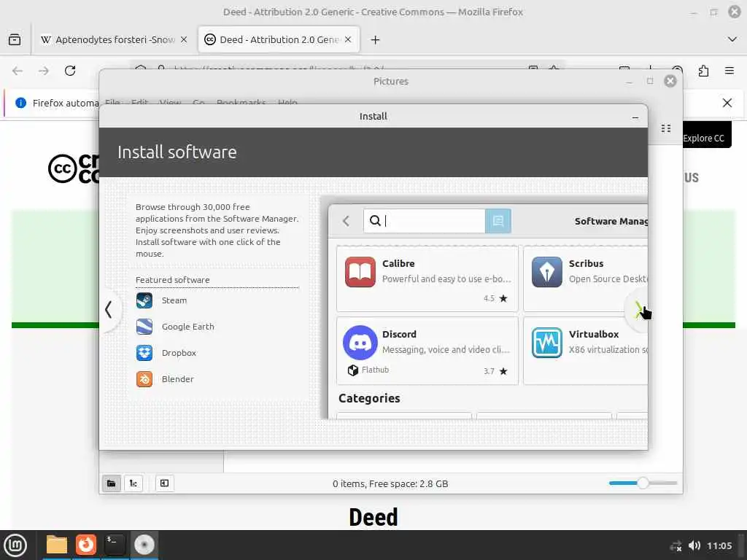This screenshot has width=747, height=560.
Task: Click the network icon in system tray
Action: pyautogui.click(x=676, y=545)
